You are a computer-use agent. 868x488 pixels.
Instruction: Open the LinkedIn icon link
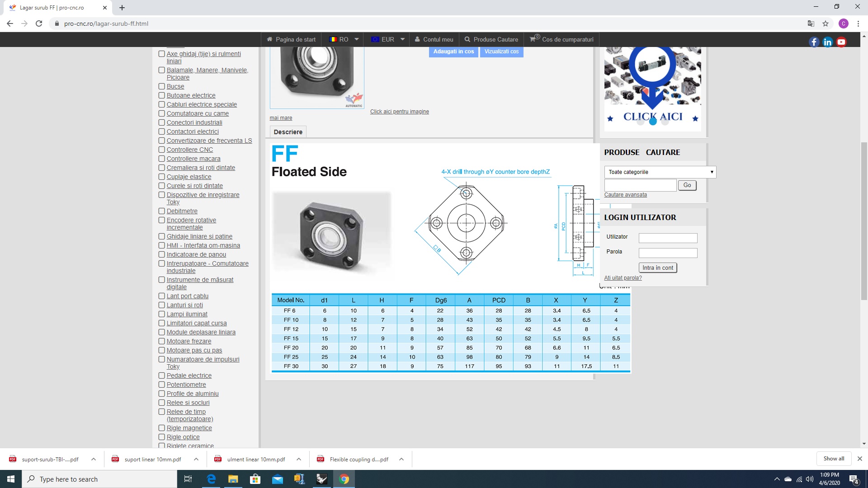click(827, 42)
